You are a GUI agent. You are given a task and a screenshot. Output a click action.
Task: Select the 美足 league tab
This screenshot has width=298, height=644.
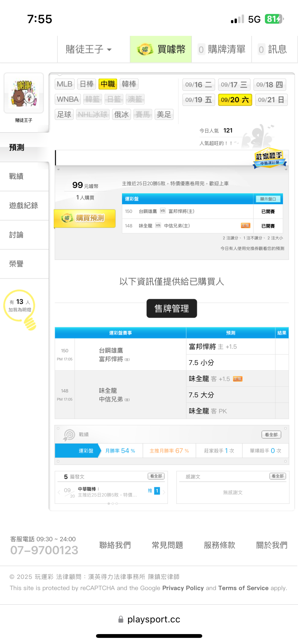(164, 114)
